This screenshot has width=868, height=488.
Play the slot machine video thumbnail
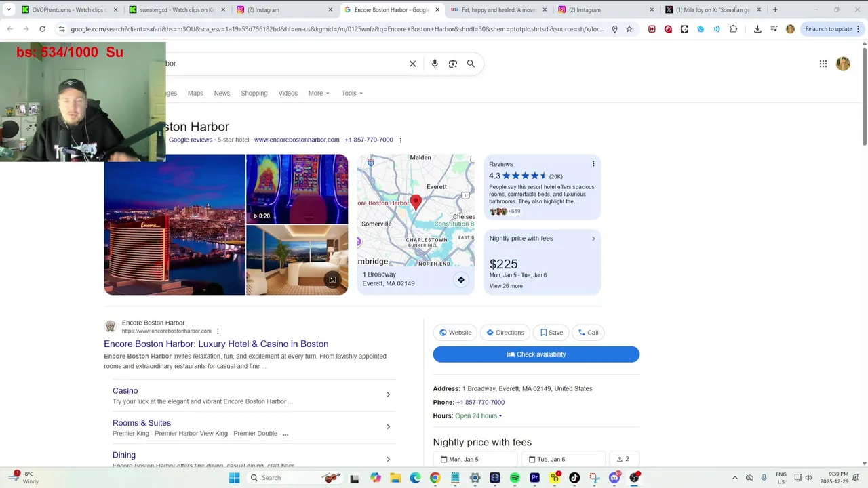(x=297, y=189)
